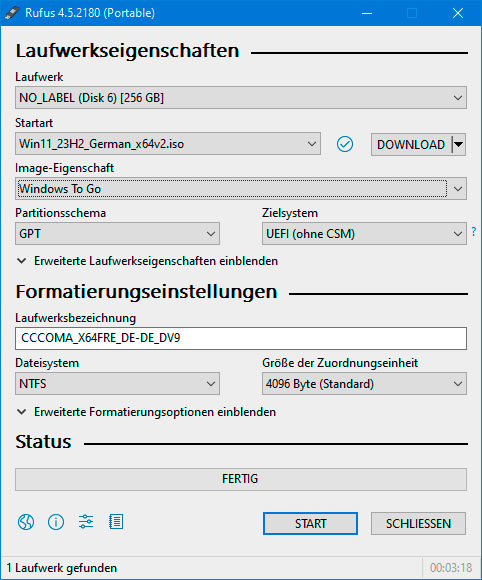Click the SCHLIESSEN button
This screenshot has height=580, width=482.
coord(418,523)
